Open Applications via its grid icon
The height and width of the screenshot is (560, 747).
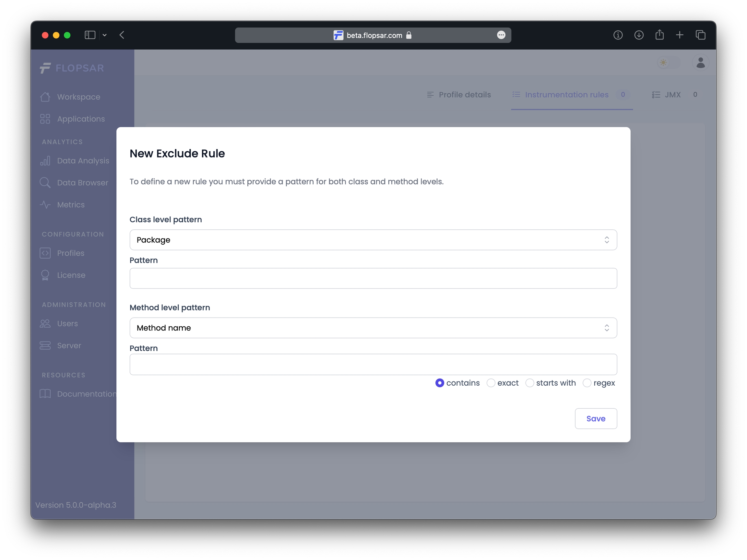(x=45, y=119)
